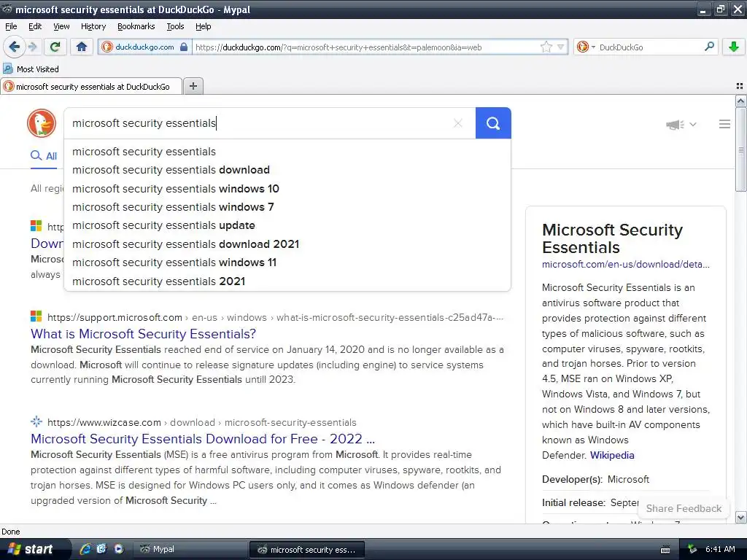The image size is (747, 560).
Task: Choose suggestion microsoft security essentials update
Action: 287,225
